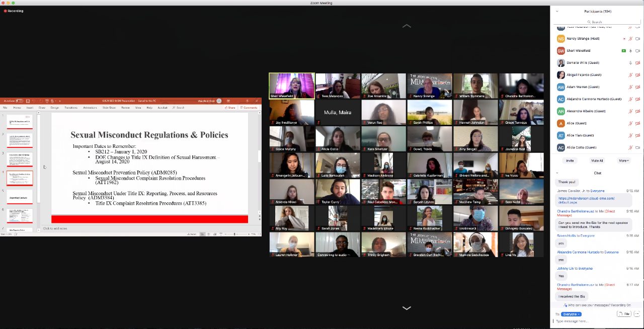Image resolution: width=644 pixels, height=329 pixels.
Task: Click the Mute All button
Action: [597, 160]
